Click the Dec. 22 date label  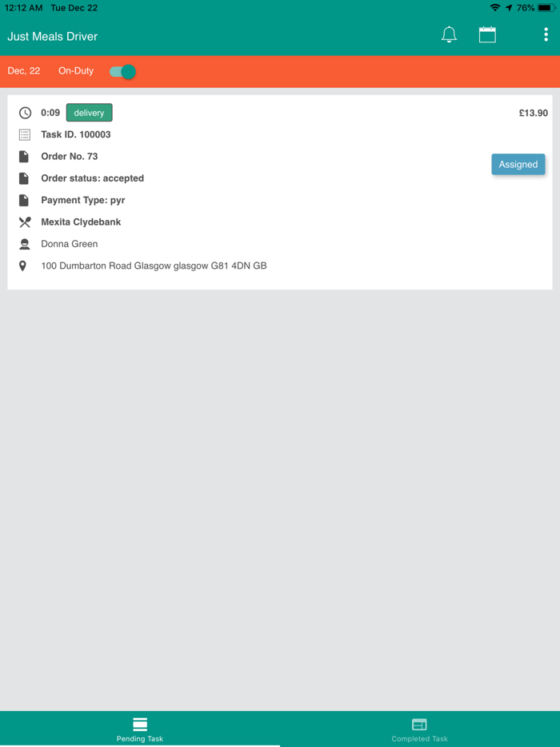coord(24,71)
